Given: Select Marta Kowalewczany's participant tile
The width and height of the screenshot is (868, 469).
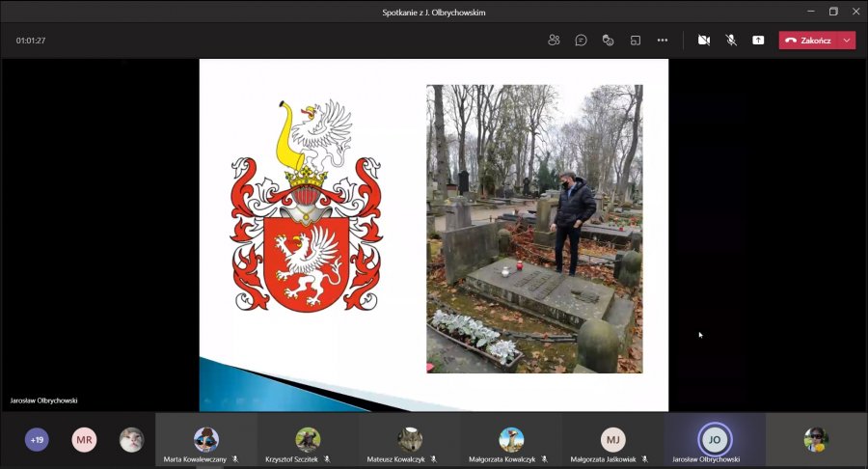Looking at the screenshot, I should [205, 440].
